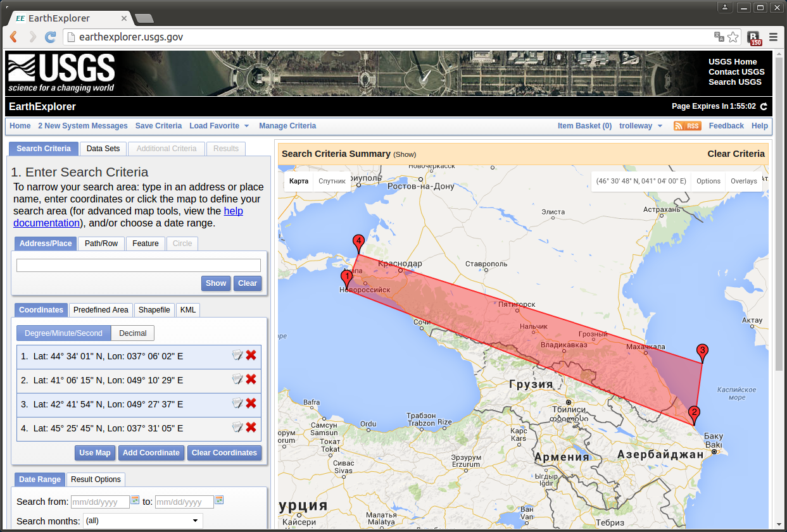Switch map to Спутник satellite view

332,181
